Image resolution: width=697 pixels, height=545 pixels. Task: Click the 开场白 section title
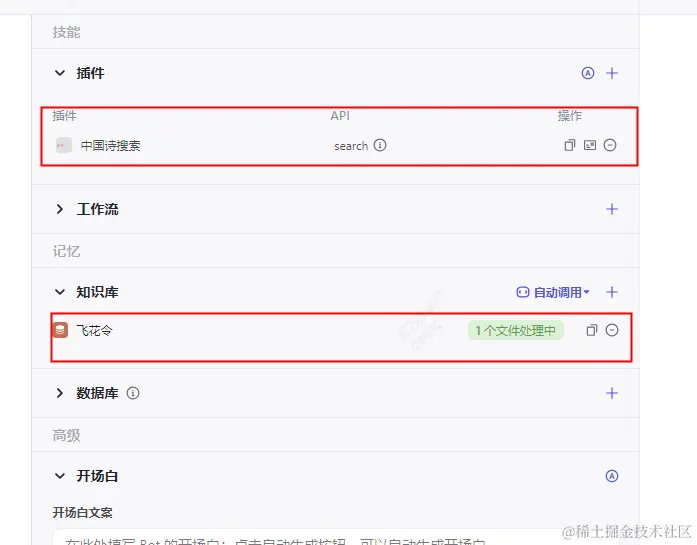pos(97,476)
